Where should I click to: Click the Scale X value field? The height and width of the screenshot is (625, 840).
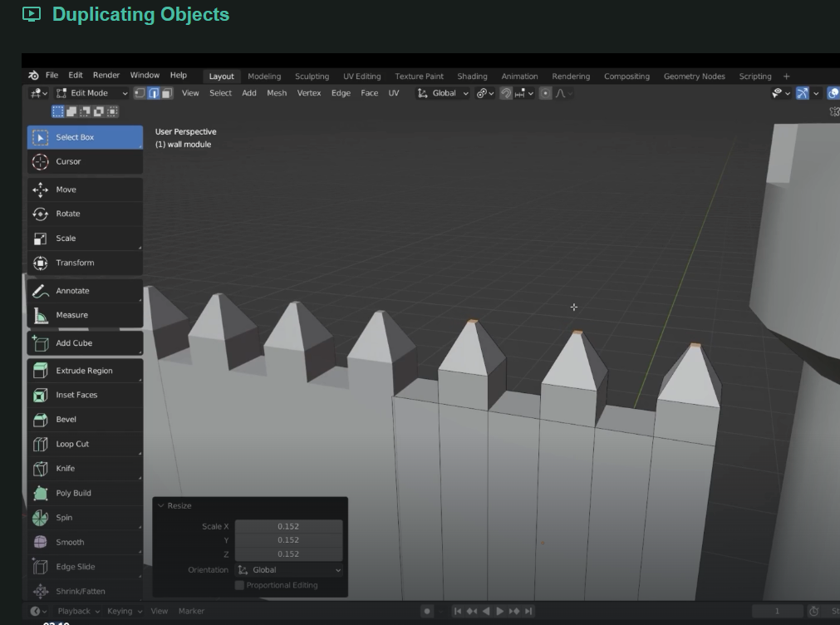tap(288, 526)
